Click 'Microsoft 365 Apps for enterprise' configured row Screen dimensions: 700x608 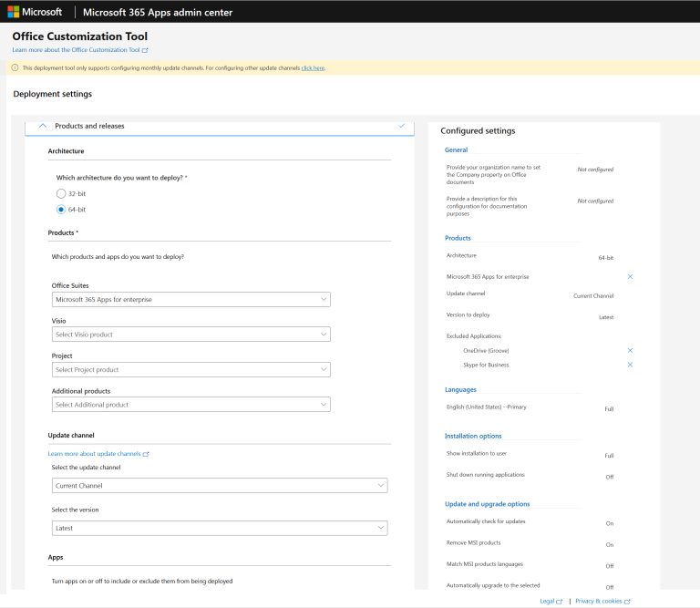coord(488,277)
